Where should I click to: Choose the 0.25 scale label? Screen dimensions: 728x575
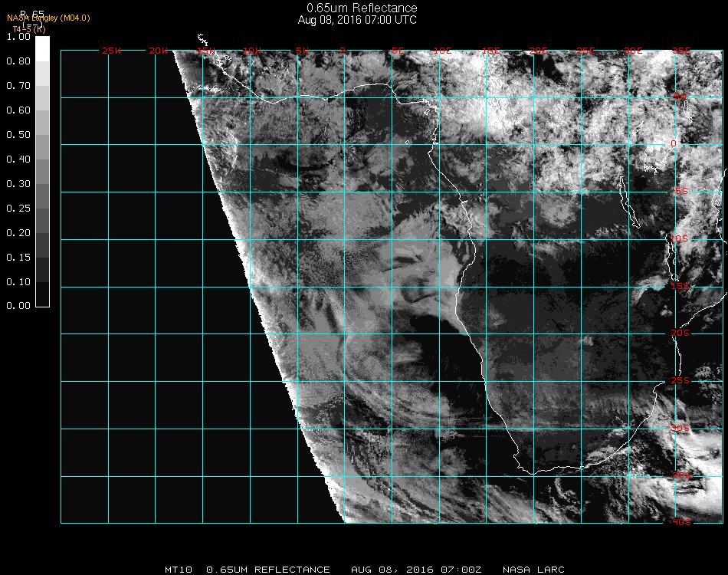18,209
